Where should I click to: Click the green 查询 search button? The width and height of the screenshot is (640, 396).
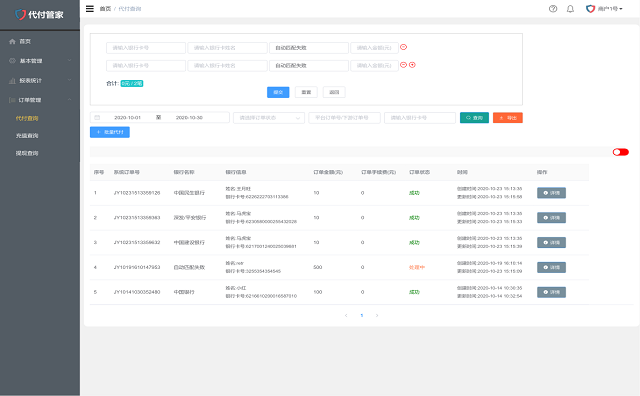pyautogui.click(x=474, y=118)
